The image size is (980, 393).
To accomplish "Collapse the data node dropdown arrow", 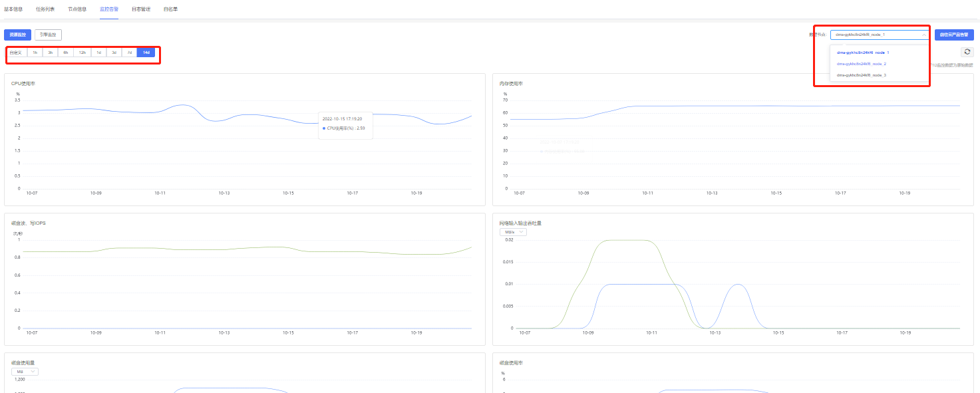I will tap(923, 35).
